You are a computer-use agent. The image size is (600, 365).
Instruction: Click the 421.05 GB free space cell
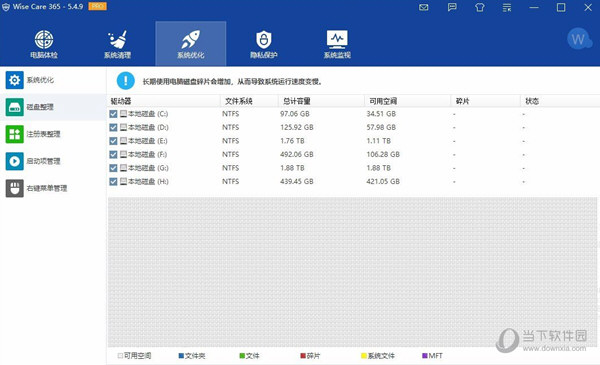coord(383,182)
